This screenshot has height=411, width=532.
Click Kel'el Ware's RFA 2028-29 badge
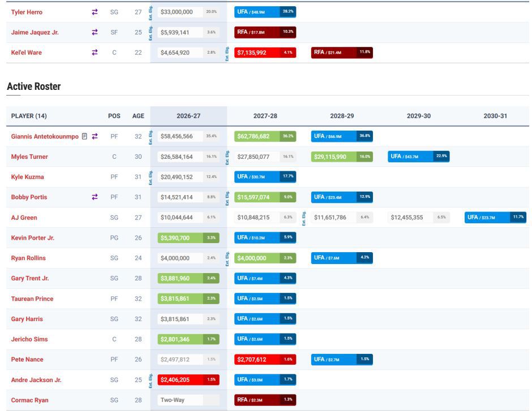point(342,53)
